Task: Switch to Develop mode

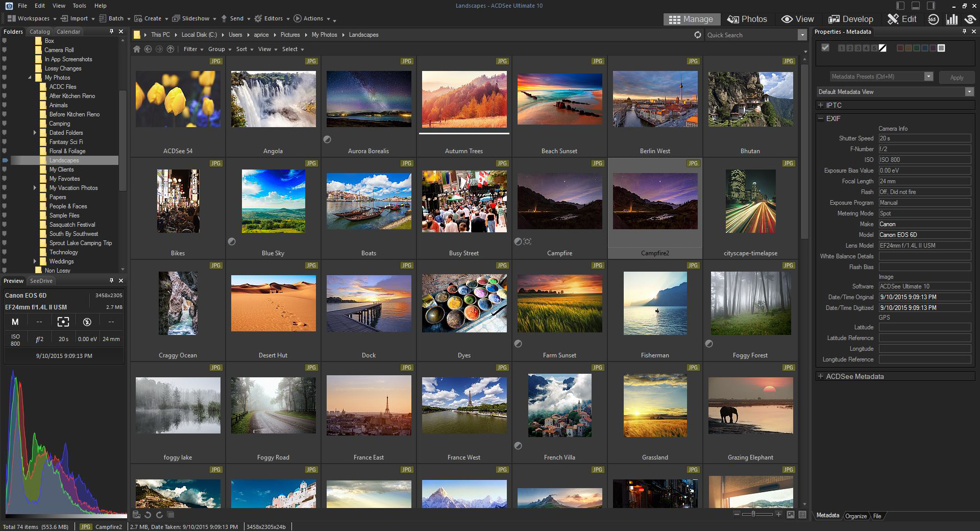Action: coord(851,19)
